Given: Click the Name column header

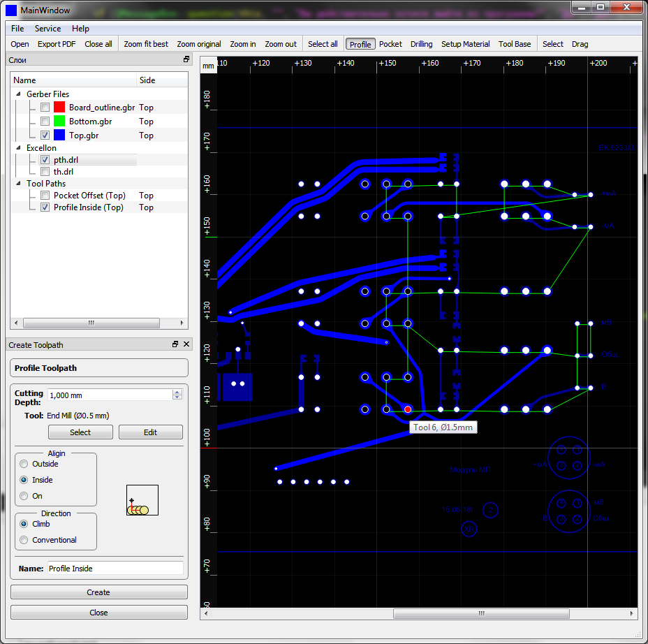Looking at the screenshot, I should (73, 80).
